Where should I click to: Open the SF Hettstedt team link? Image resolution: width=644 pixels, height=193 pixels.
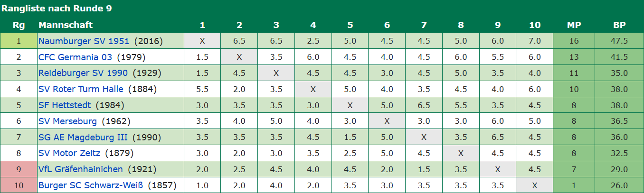pos(65,105)
